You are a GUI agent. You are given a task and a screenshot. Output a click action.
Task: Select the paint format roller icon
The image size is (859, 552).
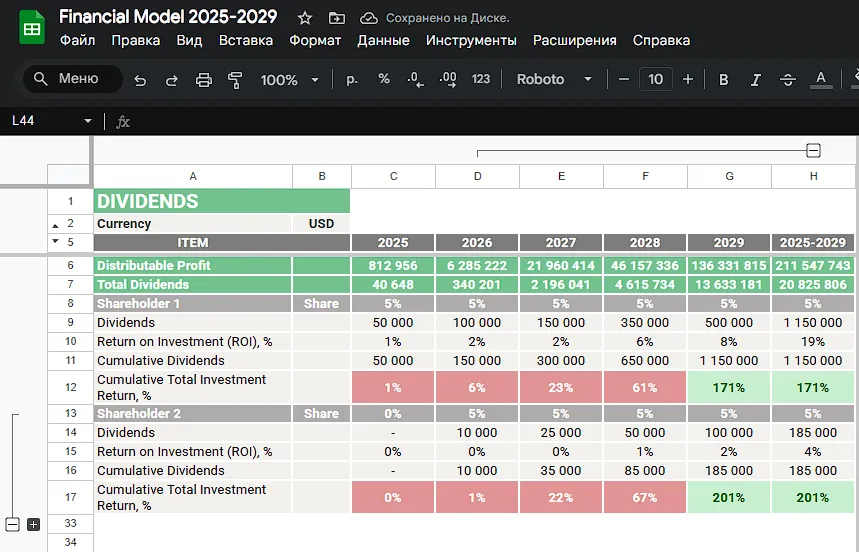click(236, 80)
